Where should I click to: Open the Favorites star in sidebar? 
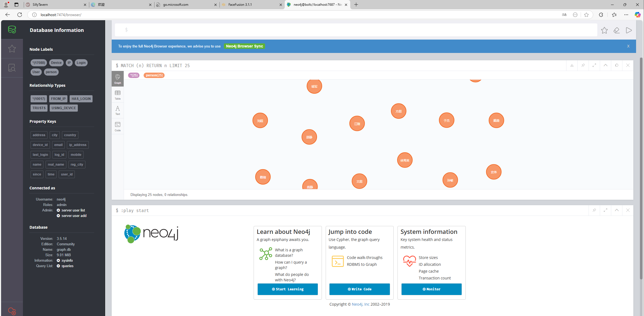(x=12, y=49)
